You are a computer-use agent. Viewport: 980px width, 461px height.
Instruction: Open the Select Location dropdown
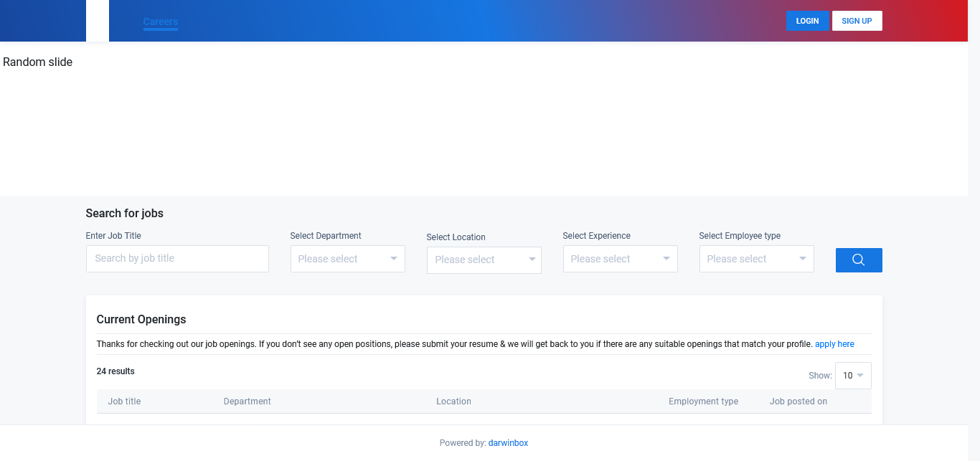[x=484, y=260]
